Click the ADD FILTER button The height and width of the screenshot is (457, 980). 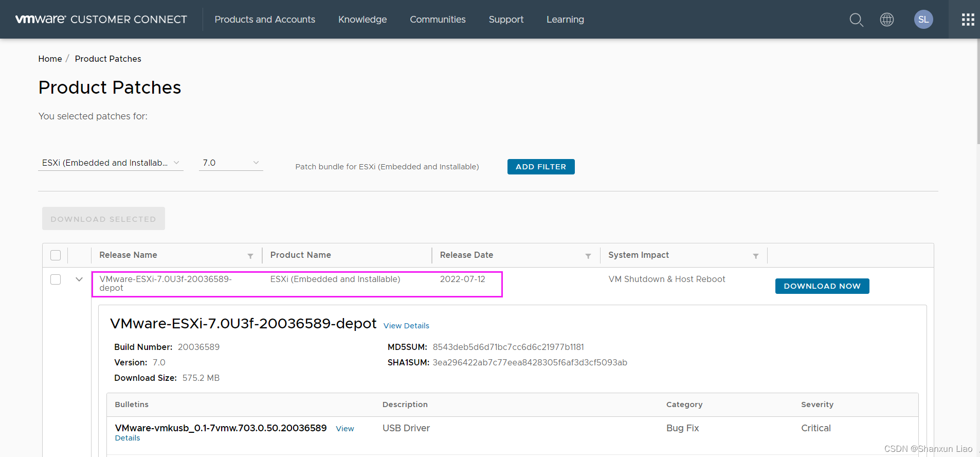tap(541, 167)
